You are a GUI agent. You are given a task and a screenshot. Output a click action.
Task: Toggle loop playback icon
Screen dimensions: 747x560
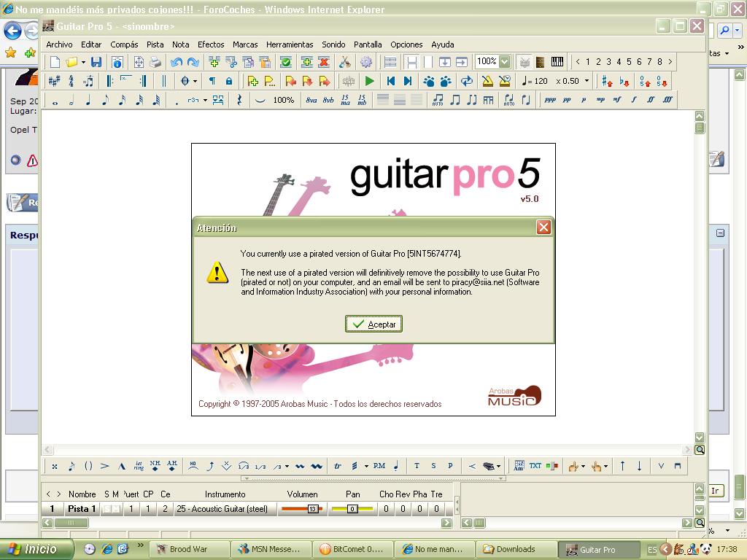467,82
